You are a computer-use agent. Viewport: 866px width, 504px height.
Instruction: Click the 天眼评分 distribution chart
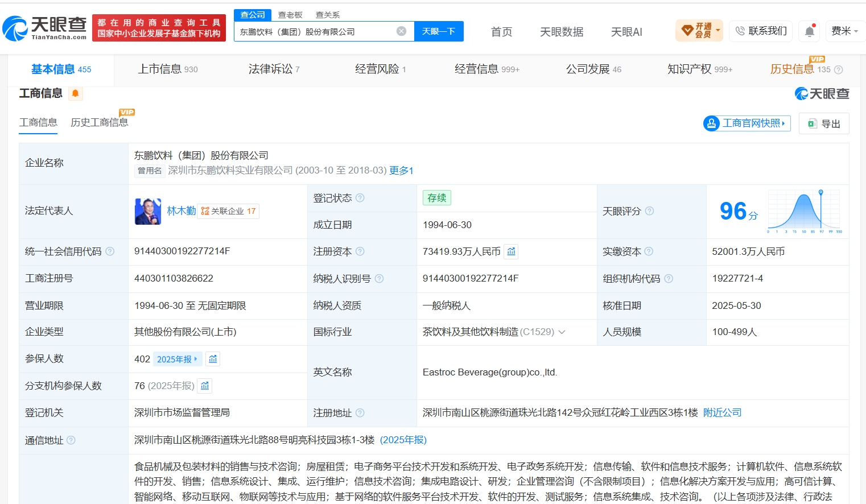[805, 211]
